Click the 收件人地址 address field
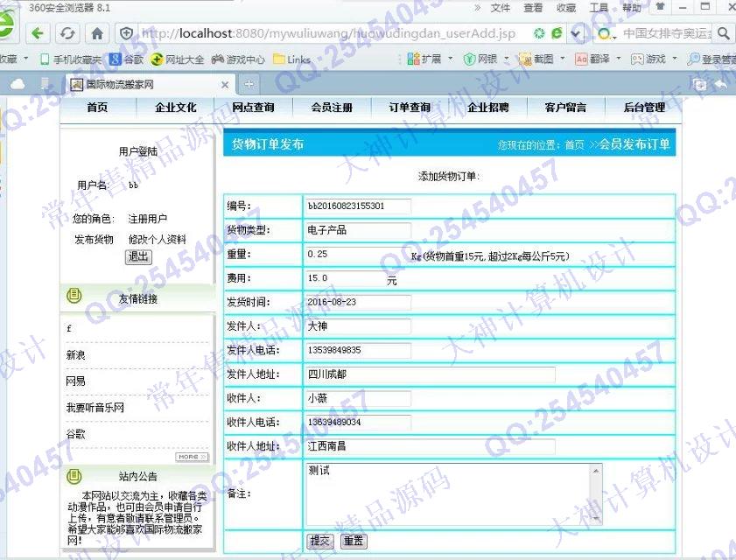The image size is (736, 560). pos(430,446)
